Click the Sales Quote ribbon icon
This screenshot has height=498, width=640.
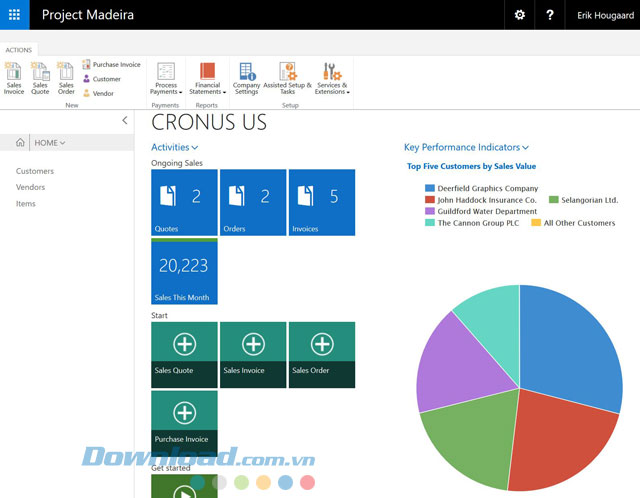coord(40,77)
